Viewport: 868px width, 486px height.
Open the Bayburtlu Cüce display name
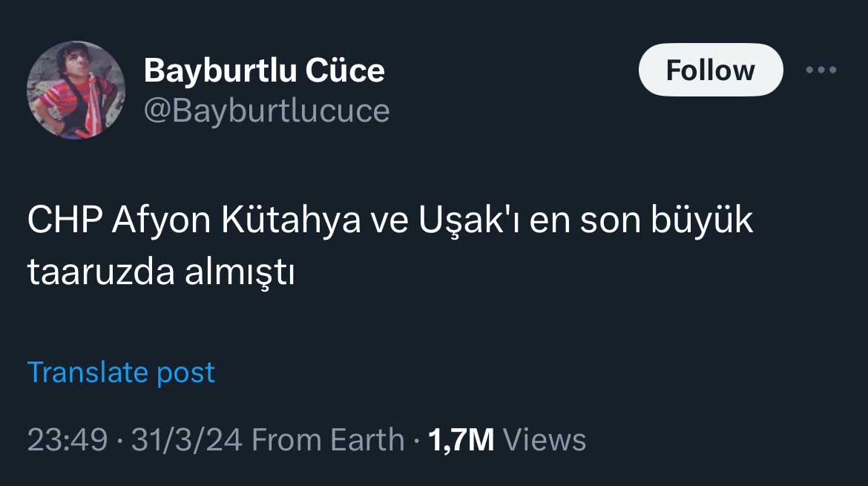pyautogui.click(x=264, y=70)
